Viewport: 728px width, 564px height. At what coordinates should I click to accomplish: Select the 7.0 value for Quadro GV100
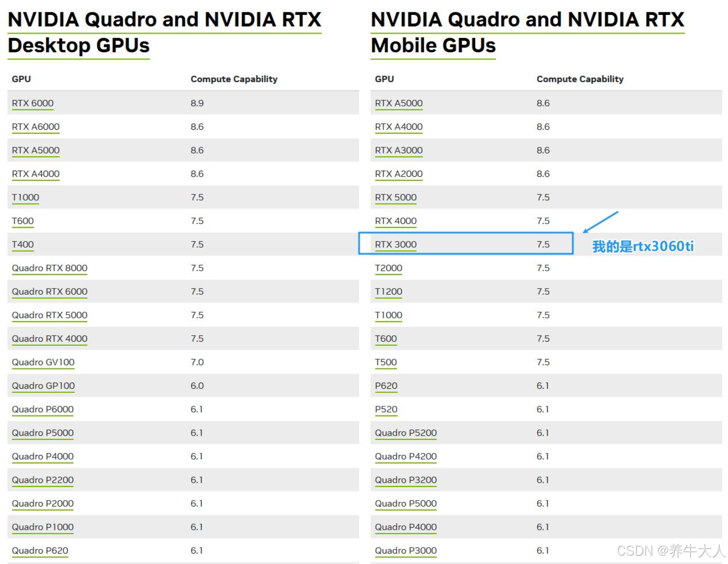pos(197,362)
